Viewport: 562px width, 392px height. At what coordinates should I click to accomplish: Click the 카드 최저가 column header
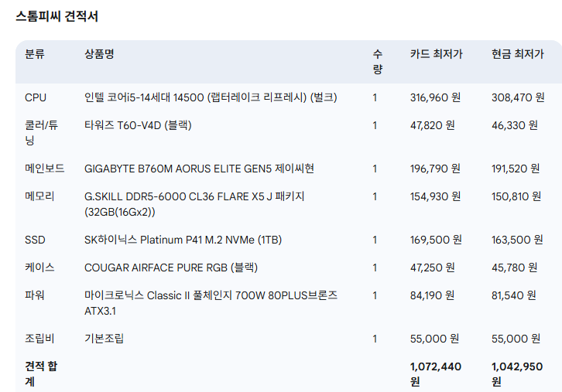coord(436,54)
